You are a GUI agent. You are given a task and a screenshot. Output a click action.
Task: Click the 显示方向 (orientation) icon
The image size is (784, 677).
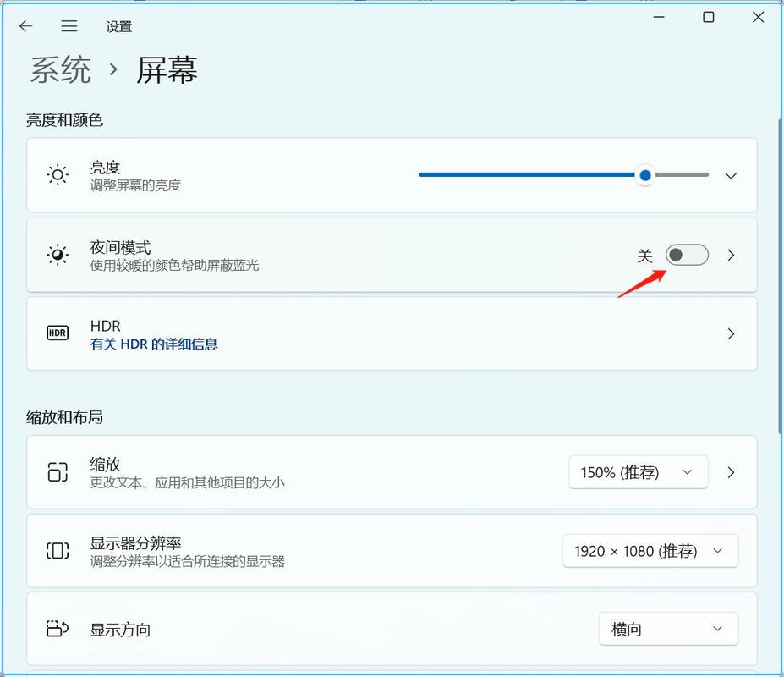(57, 629)
